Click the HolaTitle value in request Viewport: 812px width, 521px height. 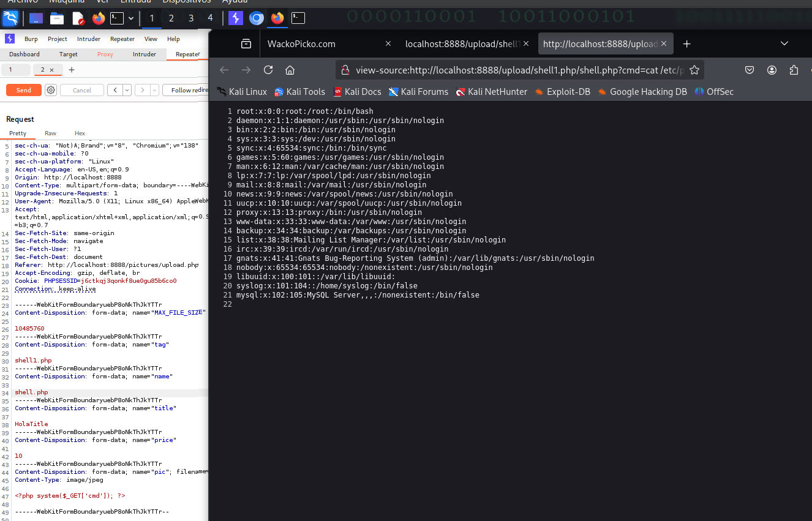click(x=31, y=424)
